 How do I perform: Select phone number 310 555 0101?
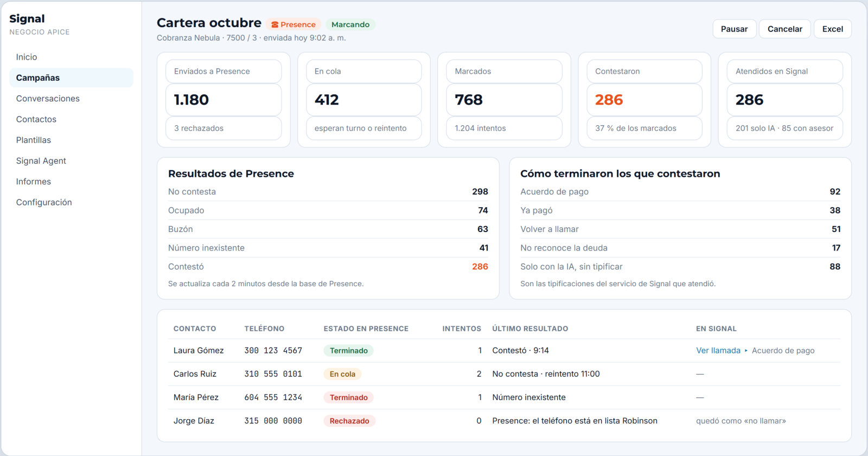[273, 374]
